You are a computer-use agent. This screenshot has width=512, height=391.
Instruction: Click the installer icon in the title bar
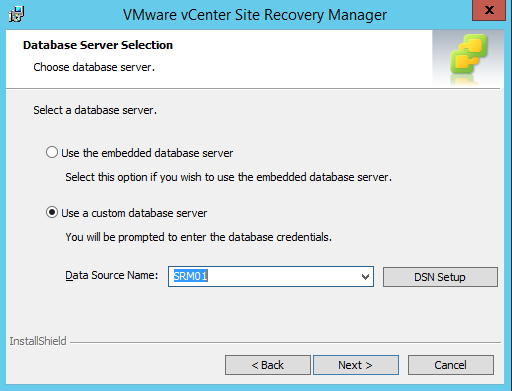[x=16, y=14]
